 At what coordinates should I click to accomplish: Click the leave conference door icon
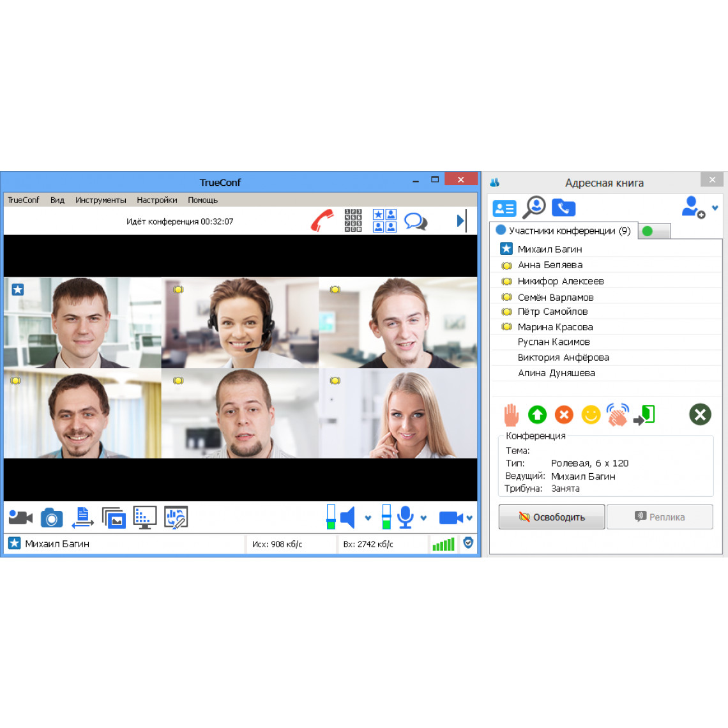(x=644, y=414)
